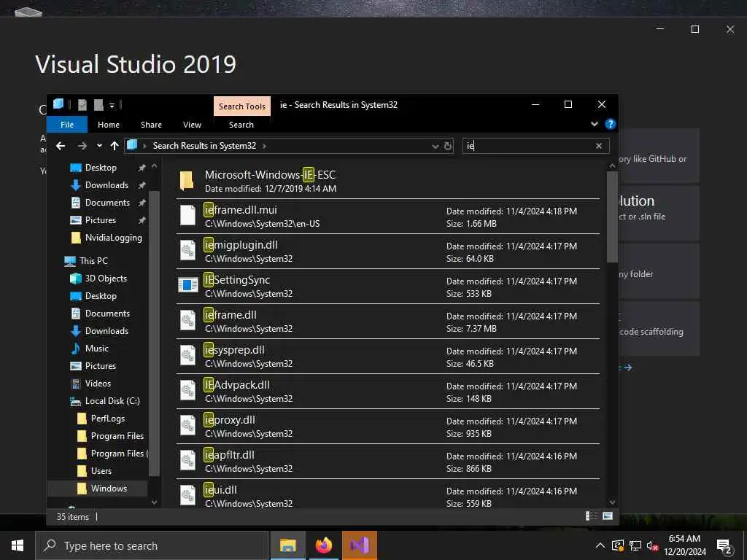Open PerfLogs folder in navigation pane
The width and height of the screenshot is (747, 560).
click(108, 419)
